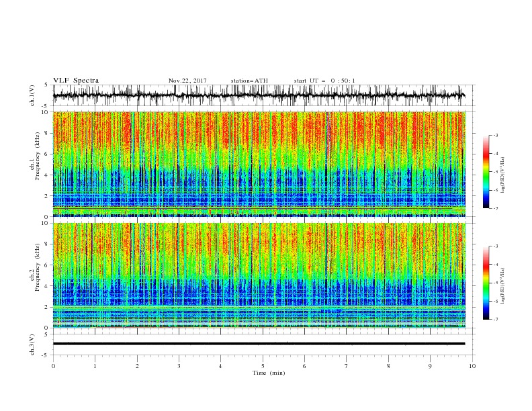Click the "4" tick on the time axis
Image resolution: width=532 pixels, height=411 pixels.
(x=220, y=366)
